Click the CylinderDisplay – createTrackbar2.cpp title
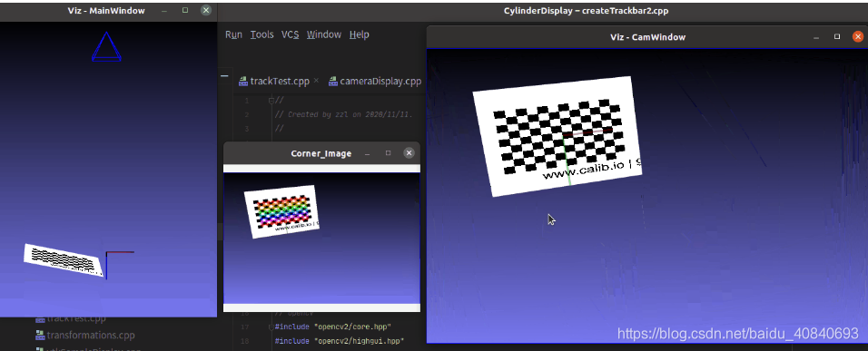Image resolution: width=868 pixels, height=351 pixels. (x=587, y=11)
